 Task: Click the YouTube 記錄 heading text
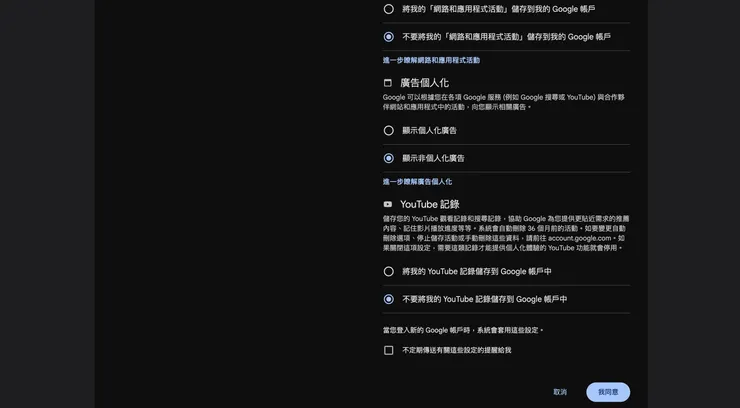pyautogui.click(x=429, y=204)
